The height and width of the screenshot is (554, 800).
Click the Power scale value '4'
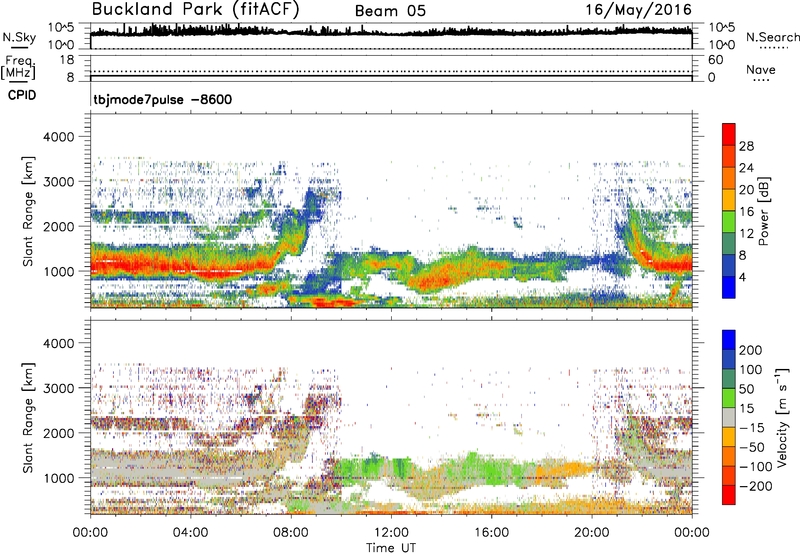[742, 277]
